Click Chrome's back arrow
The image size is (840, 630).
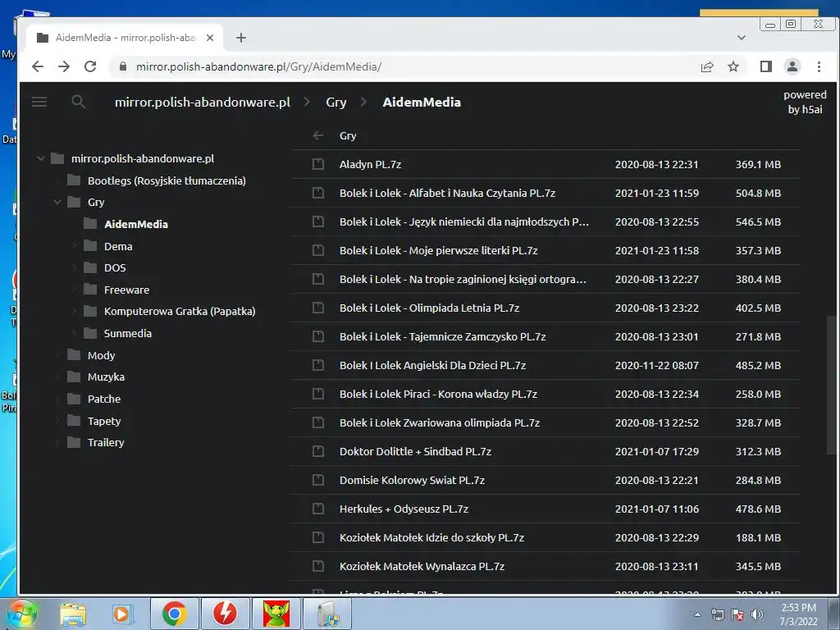point(38,66)
